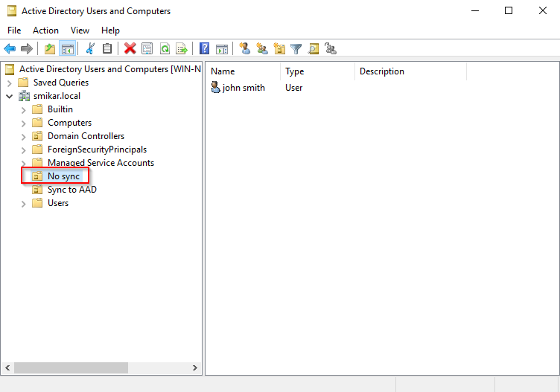
Task: Expand the Computers container
Action: pos(24,123)
